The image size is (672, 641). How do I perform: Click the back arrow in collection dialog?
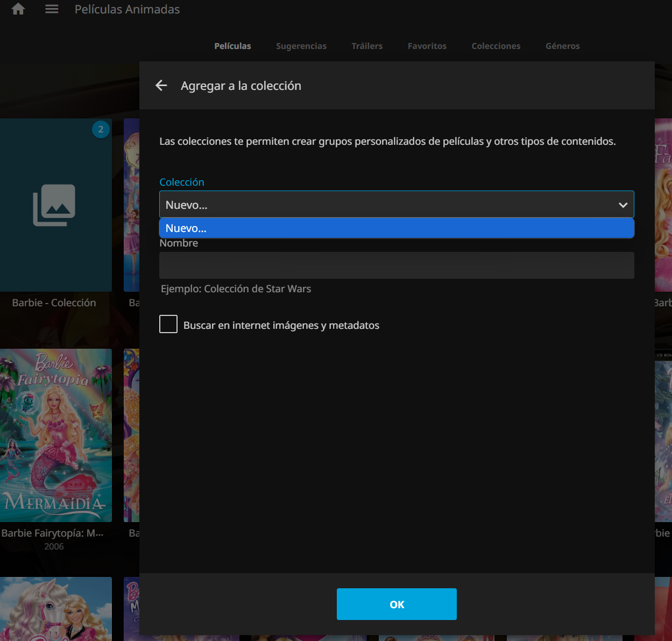tap(161, 86)
